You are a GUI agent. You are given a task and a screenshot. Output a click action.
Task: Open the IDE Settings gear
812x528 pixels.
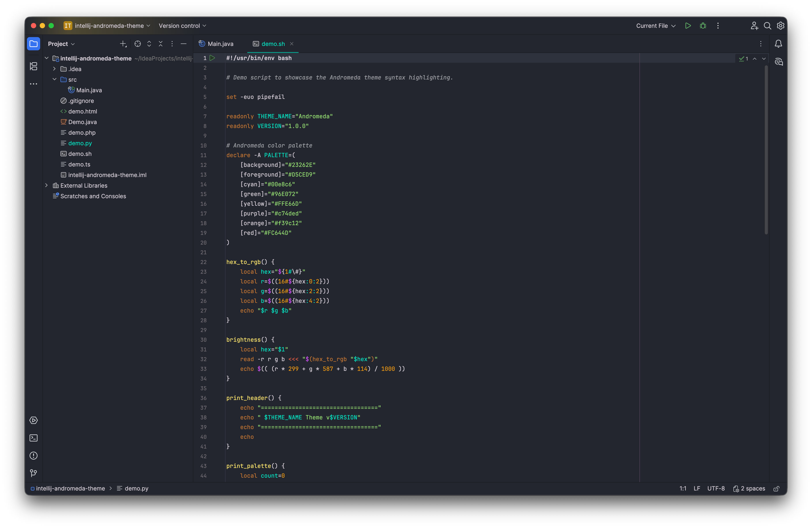point(781,26)
